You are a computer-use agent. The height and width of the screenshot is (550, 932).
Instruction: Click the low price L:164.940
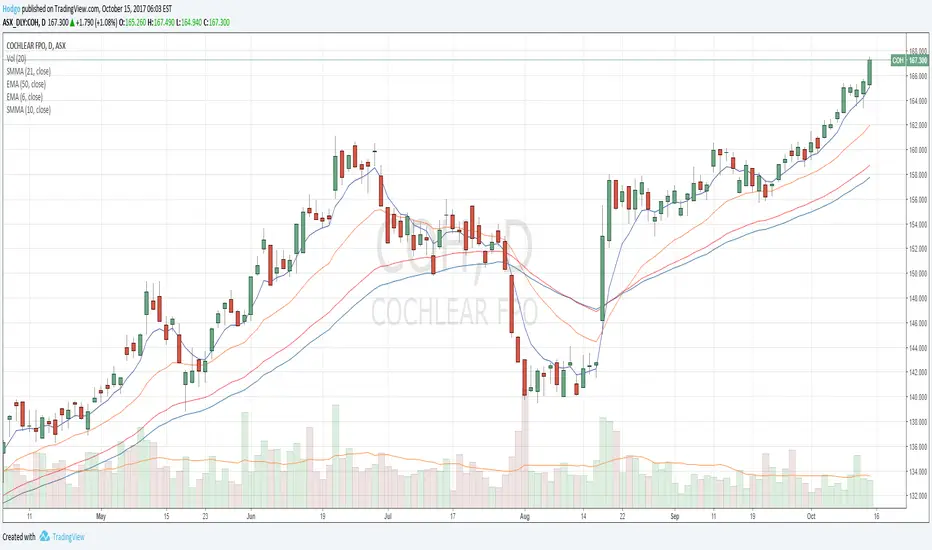pyautogui.click(x=188, y=23)
